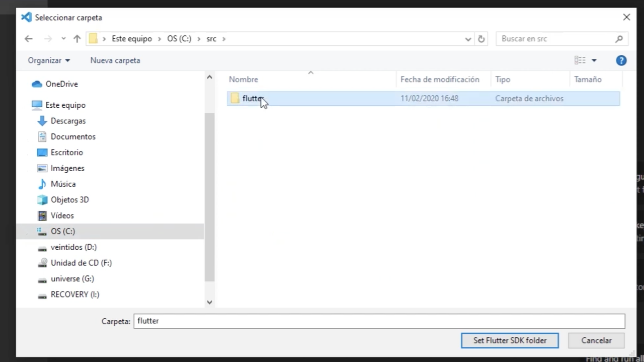Change the view layout icon

(x=580, y=60)
